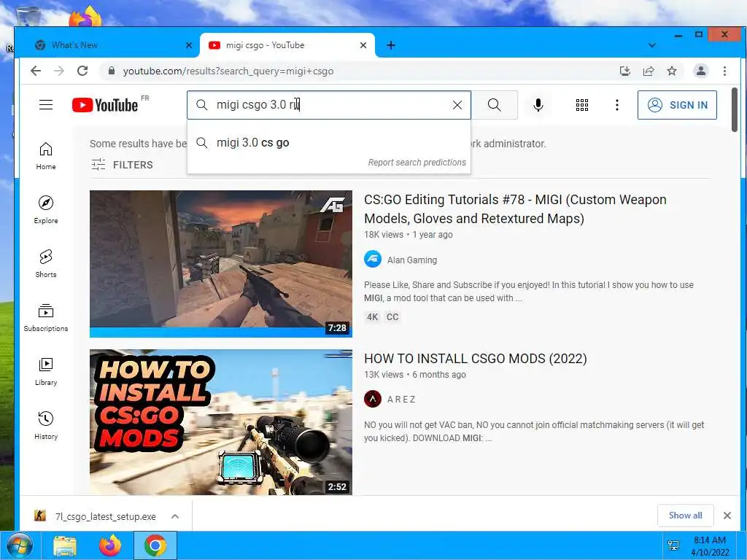Image resolution: width=747 pixels, height=560 pixels.
Task: Reload the page in Chrome
Action: click(x=82, y=71)
